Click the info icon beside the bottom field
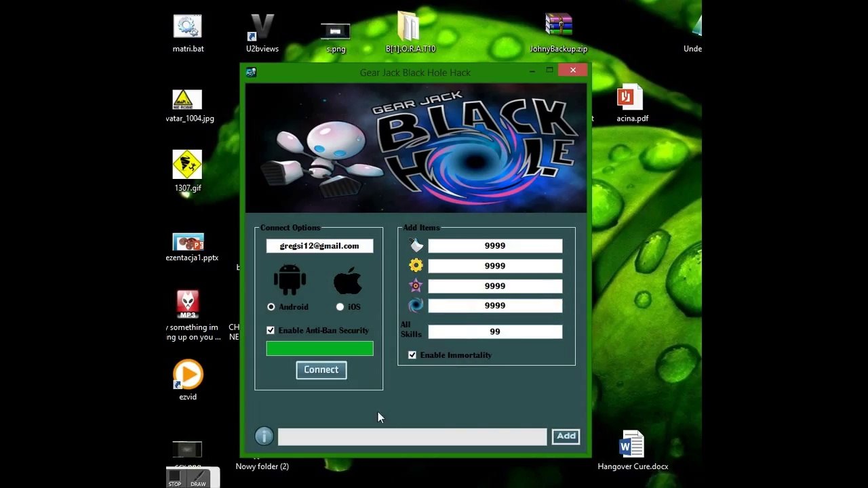The width and height of the screenshot is (868, 488). pos(264,436)
